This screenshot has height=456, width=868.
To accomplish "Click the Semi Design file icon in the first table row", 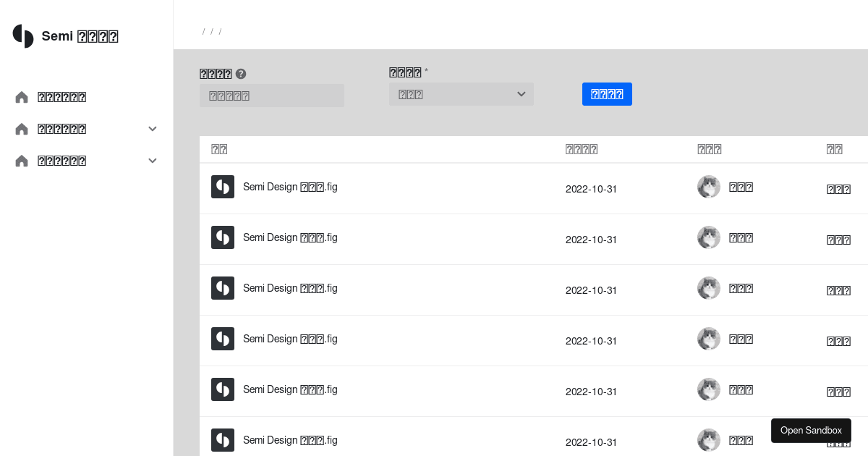I will coord(223,187).
